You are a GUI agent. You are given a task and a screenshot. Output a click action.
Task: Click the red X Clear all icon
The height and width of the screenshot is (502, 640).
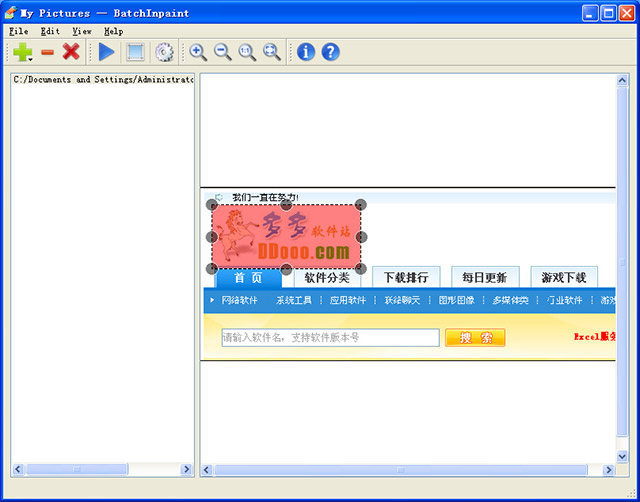pyautogui.click(x=71, y=52)
